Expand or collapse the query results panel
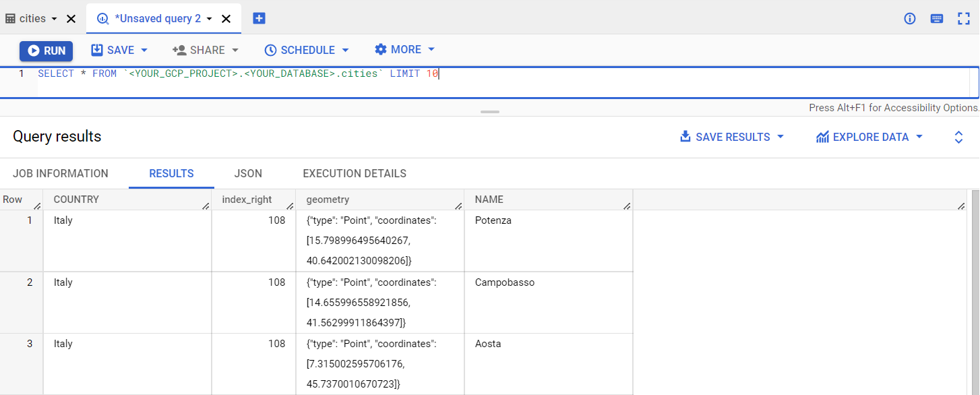 (x=959, y=137)
